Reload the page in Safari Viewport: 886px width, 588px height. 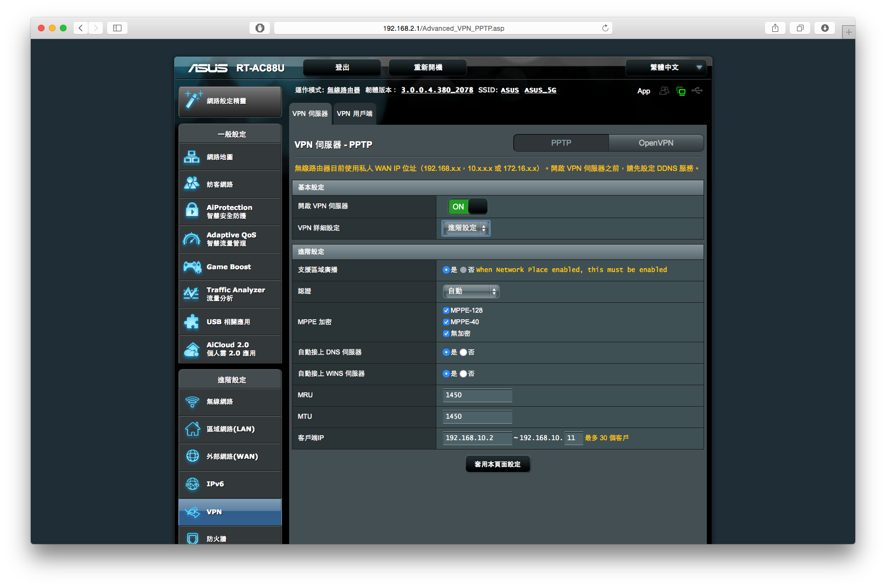click(605, 28)
